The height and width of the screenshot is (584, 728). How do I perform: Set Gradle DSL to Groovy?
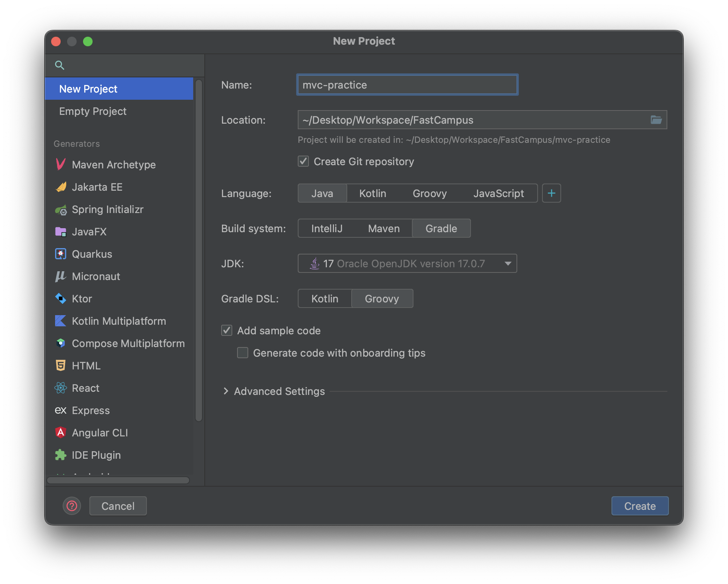382,298
